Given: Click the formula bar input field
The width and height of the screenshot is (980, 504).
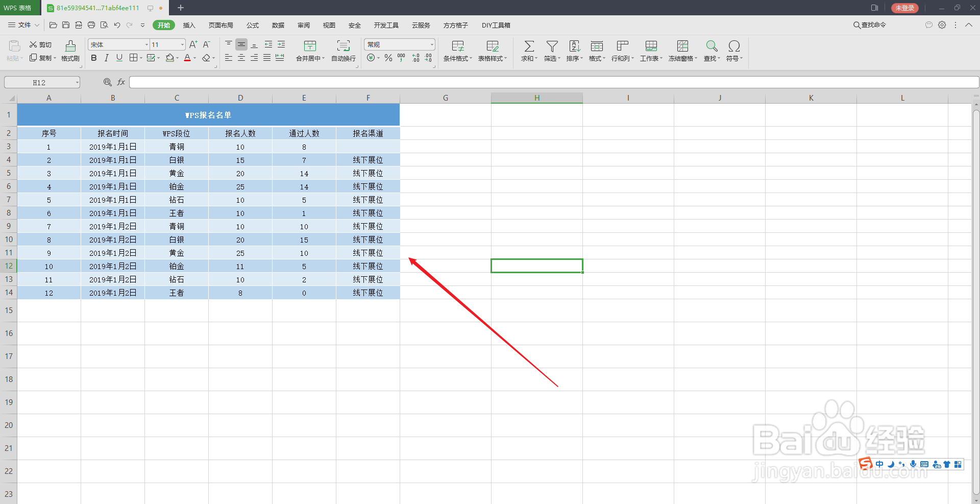Looking at the screenshot, I should point(554,82).
